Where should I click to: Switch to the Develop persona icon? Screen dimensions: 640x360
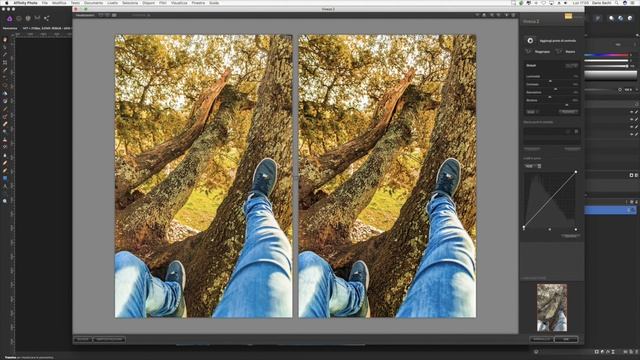coord(28,18)
